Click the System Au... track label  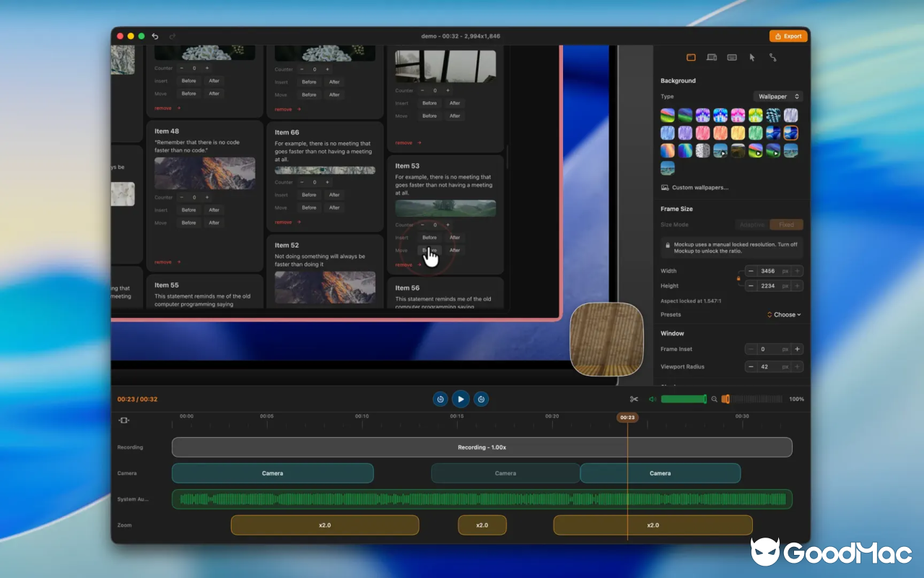(134, 499)
